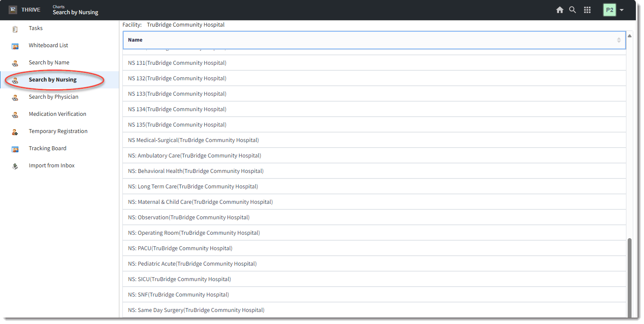Open the search magnifier icon
This screenshot has height=324, width=644.
click(x=573, y=10)
